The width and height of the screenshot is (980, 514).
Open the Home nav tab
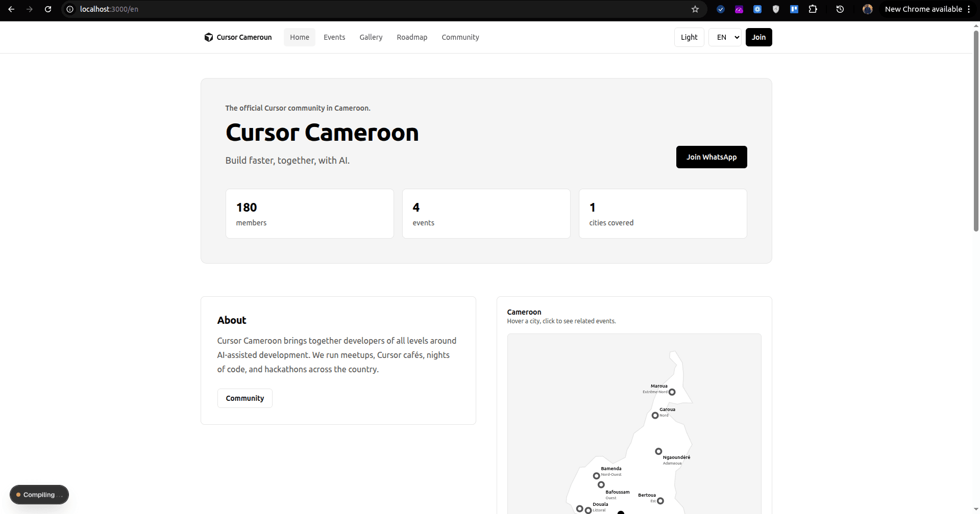point(300,37)
